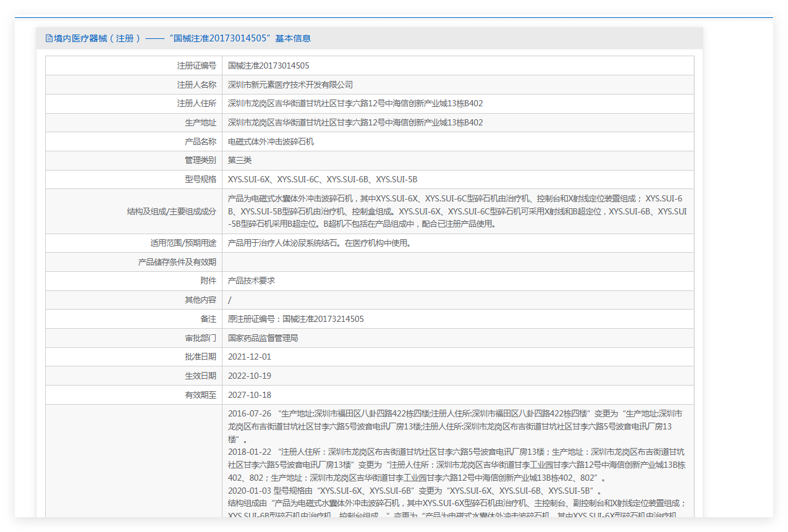Click the 备注 original registration number text
The height and width of the screenshot is (532, 788).
click(296, 319)
